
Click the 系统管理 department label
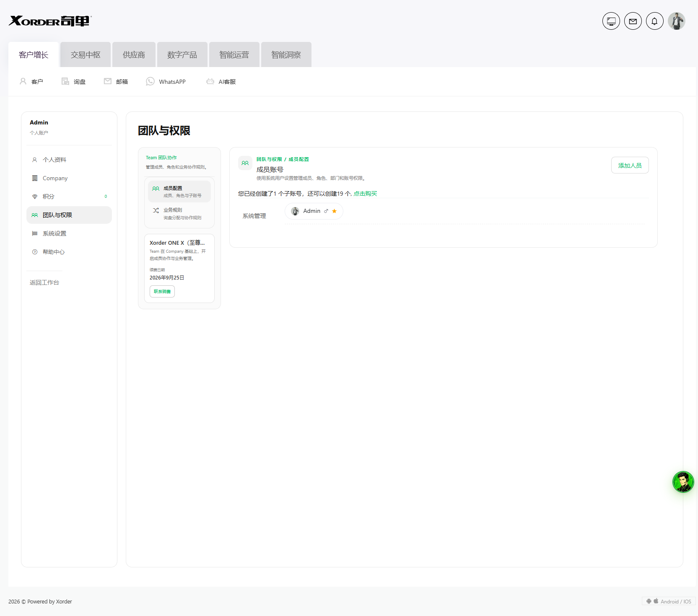coord(254,216)
